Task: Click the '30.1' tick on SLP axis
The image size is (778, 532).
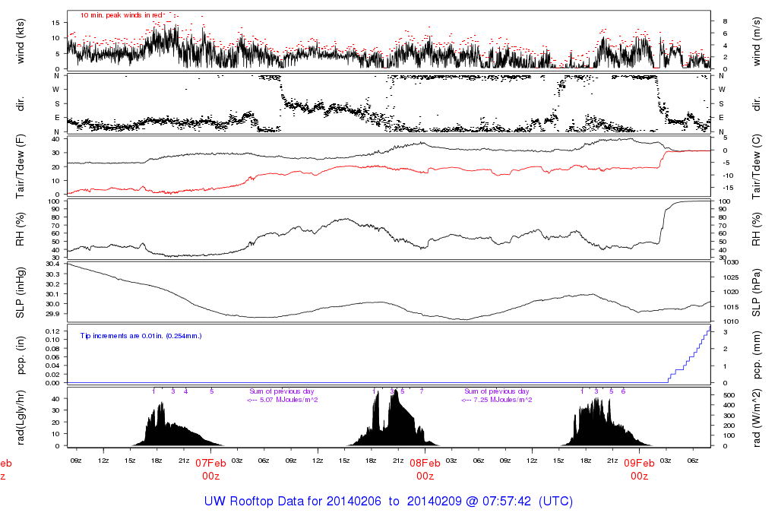Action: click(52, 294)
